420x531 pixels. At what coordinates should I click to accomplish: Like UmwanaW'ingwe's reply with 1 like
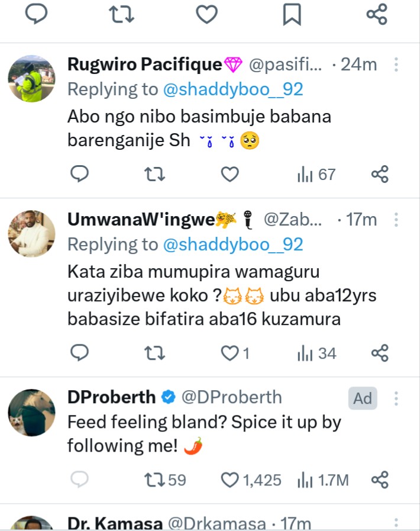pyautogui.click(x=230, y=353)
